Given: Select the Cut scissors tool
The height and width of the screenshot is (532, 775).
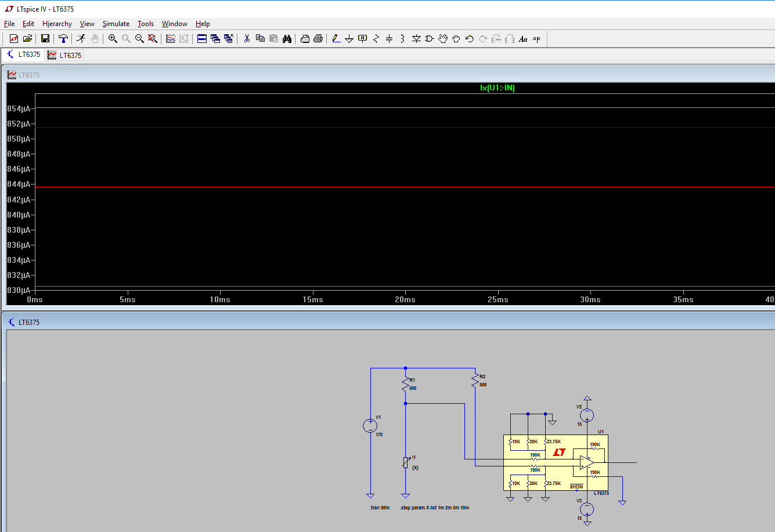Looking at the screenshot, I should pos(247,39).
